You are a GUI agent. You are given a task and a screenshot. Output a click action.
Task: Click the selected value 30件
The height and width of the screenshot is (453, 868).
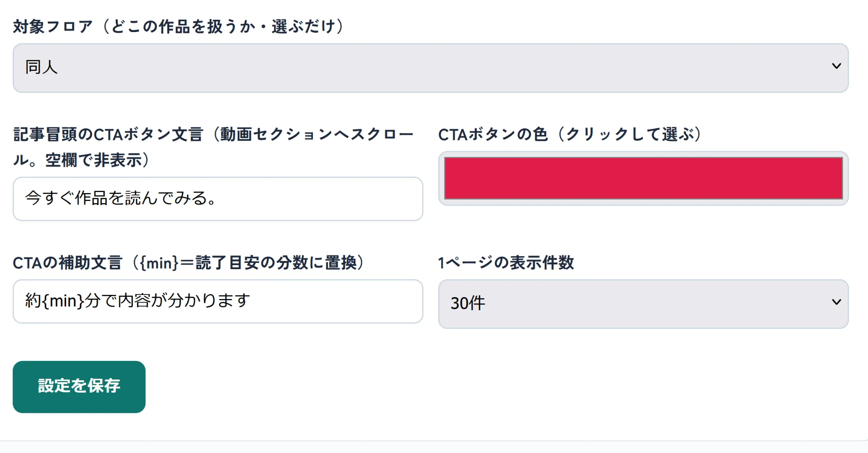point(468,303)
